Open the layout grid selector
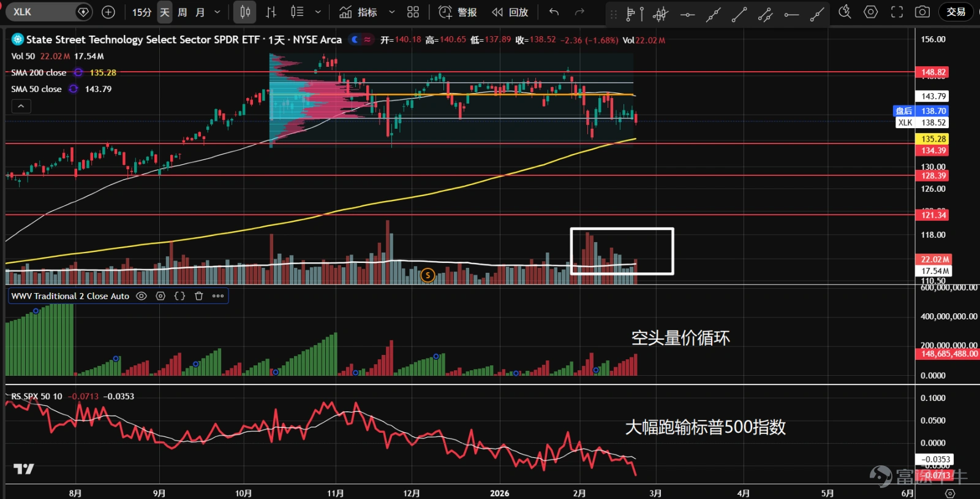The width and height of the screenshot is (980, 499). click(413, 12)
